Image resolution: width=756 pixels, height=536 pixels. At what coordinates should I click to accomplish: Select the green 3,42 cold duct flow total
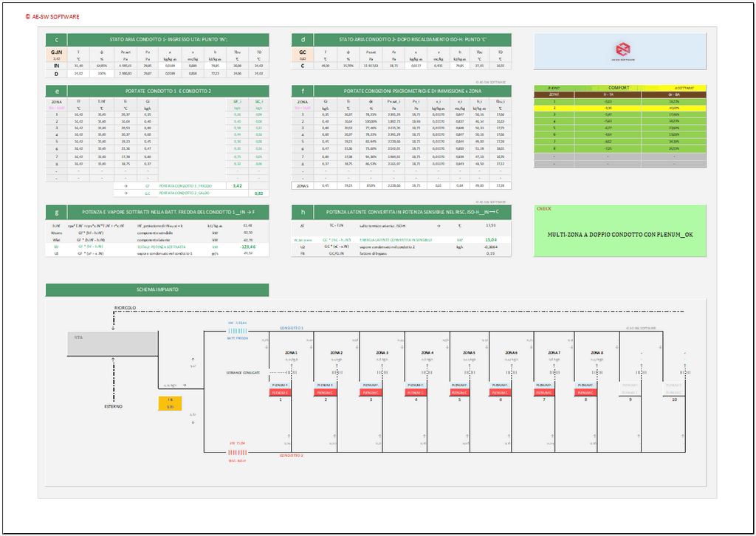click(x=238, y=186)
